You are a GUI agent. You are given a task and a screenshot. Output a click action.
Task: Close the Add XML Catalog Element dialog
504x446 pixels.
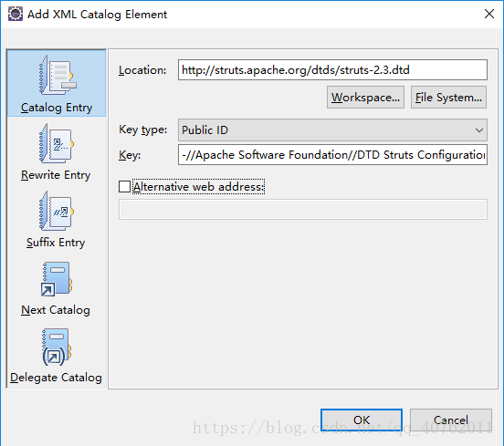tap(488, 14)
